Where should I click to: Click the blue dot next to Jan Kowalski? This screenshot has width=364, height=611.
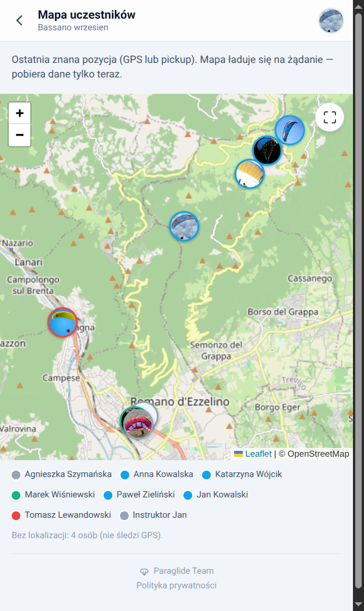pos(188,495)
